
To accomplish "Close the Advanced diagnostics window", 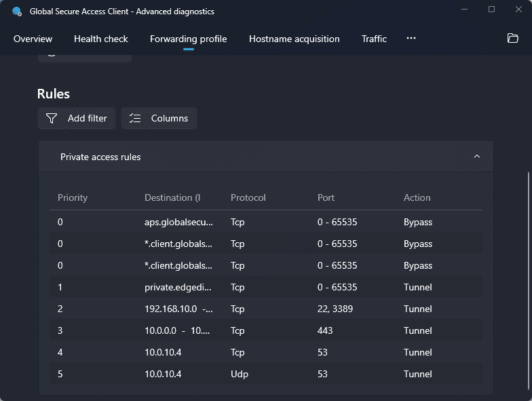I will (518, 9).
